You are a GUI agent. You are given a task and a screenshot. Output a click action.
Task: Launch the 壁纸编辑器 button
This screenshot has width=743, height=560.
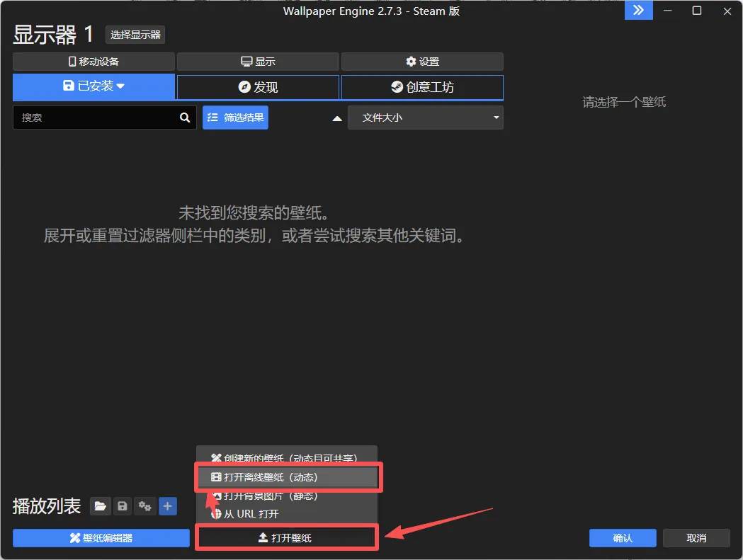click(x=101, y=538)
